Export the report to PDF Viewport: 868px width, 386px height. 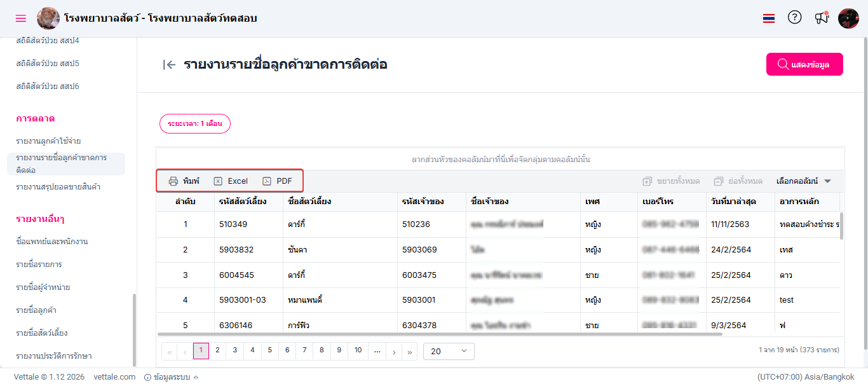pyautogui.click(x=278, y=181)
